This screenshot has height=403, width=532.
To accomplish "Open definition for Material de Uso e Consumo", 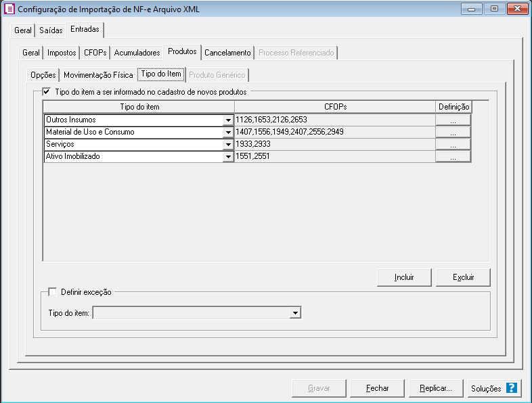I will tap(453, 132).
